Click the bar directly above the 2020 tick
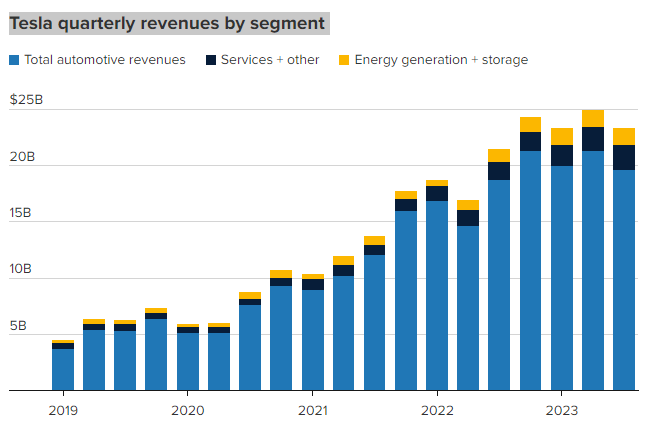 point(188,357)
